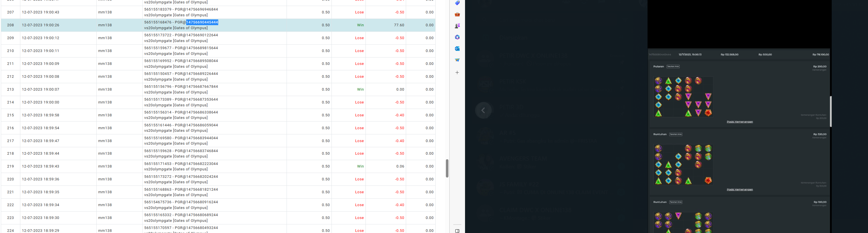
Task: Click Lose status in row 211
Action: [359, 64]
